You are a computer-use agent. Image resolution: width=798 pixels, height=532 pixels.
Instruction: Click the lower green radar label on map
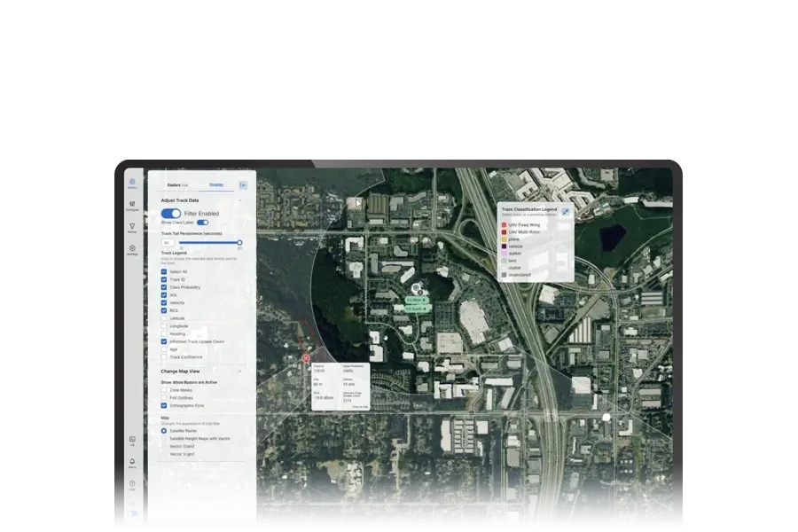(x=418, y=309)
